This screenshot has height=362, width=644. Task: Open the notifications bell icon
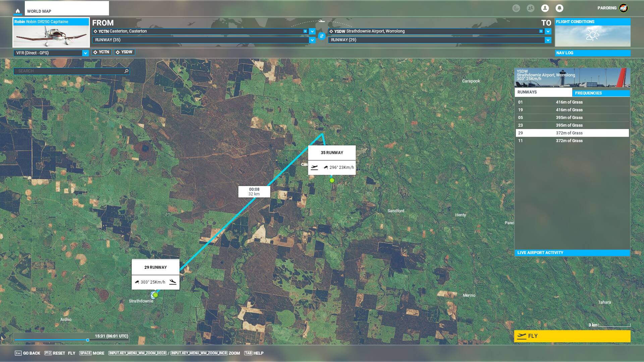point(559,8)
